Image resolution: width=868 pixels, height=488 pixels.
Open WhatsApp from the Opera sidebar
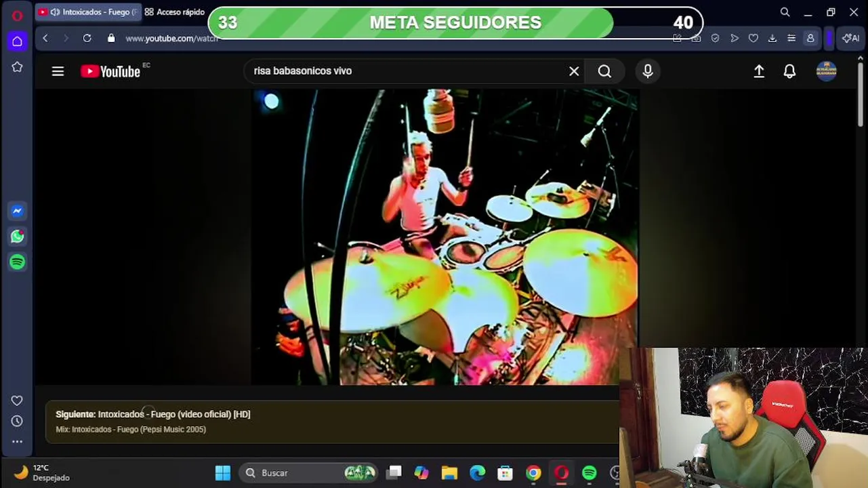(x=17, y=237)
